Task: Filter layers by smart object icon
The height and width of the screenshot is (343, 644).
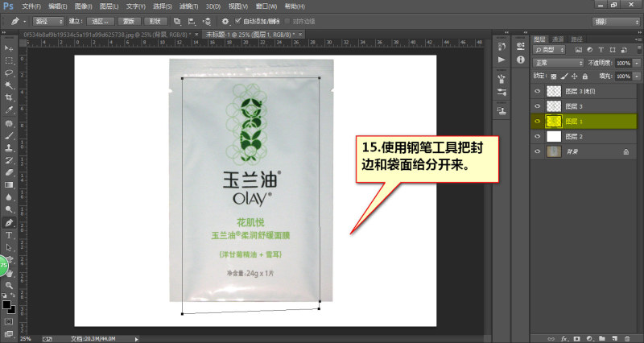Action: [624, 50]
